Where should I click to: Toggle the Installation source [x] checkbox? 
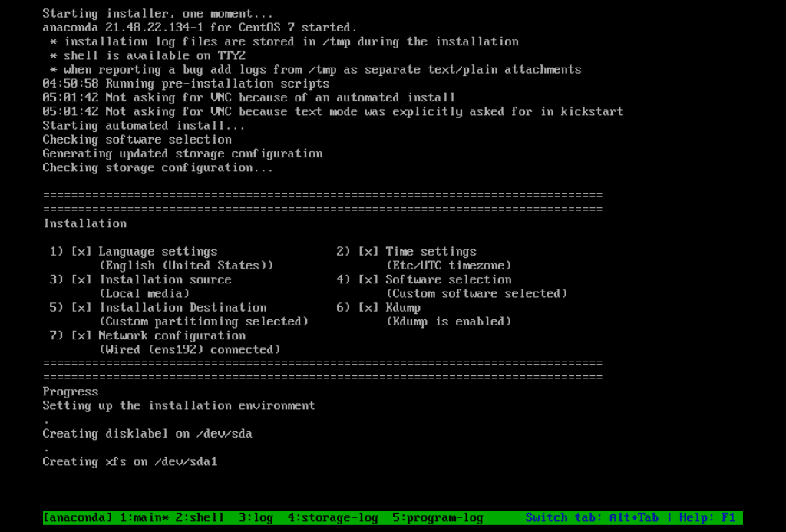point(81,279)
